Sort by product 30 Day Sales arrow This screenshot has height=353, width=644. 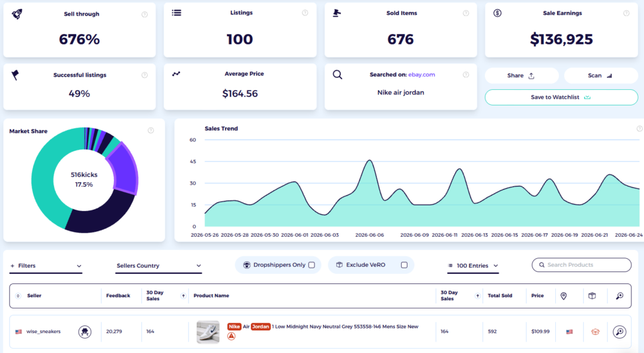(477, 296)
